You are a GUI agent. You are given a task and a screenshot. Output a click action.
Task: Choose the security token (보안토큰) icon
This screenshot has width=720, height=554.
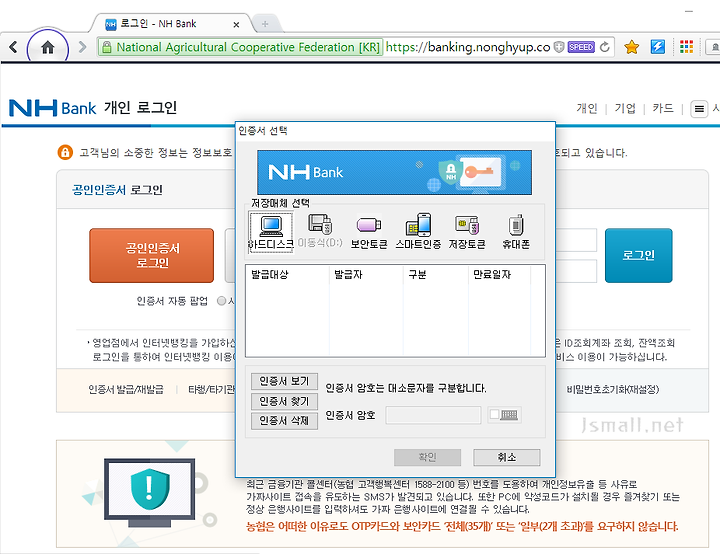coord(369,231)
